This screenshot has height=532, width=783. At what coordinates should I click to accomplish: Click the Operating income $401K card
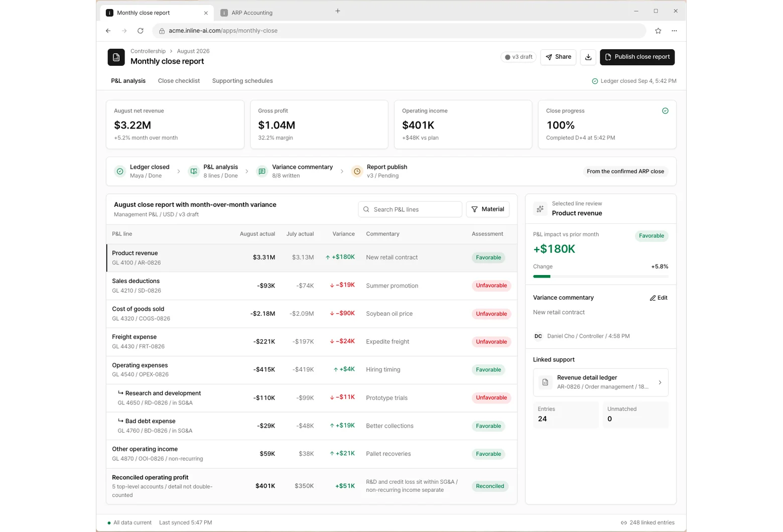click(x=463, y=124)
